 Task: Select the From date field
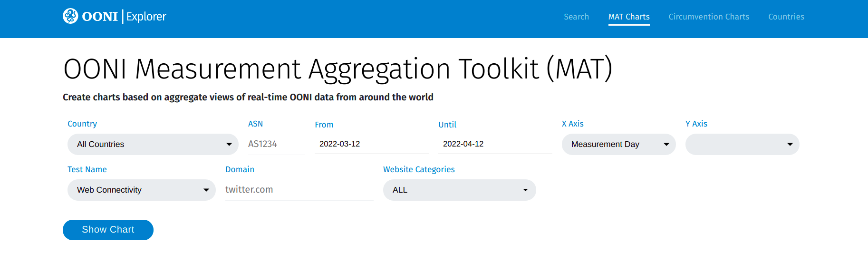pos(371,144)
